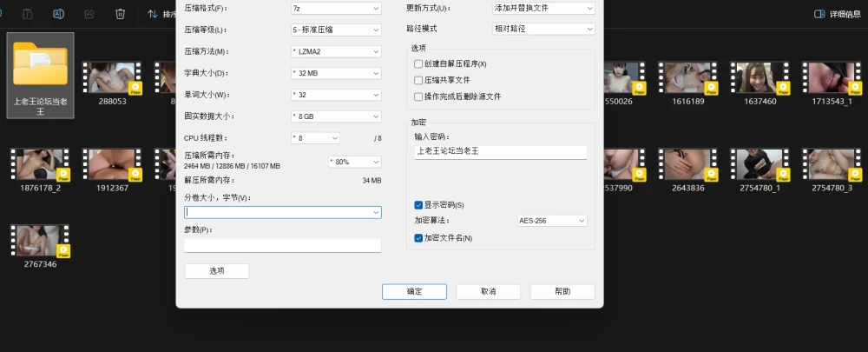The height and width of the screenshot is (352, 868).
Task: Click the 2464 MB / 12886 MB / 16107 MB text
Action: (x=232, y=166)
